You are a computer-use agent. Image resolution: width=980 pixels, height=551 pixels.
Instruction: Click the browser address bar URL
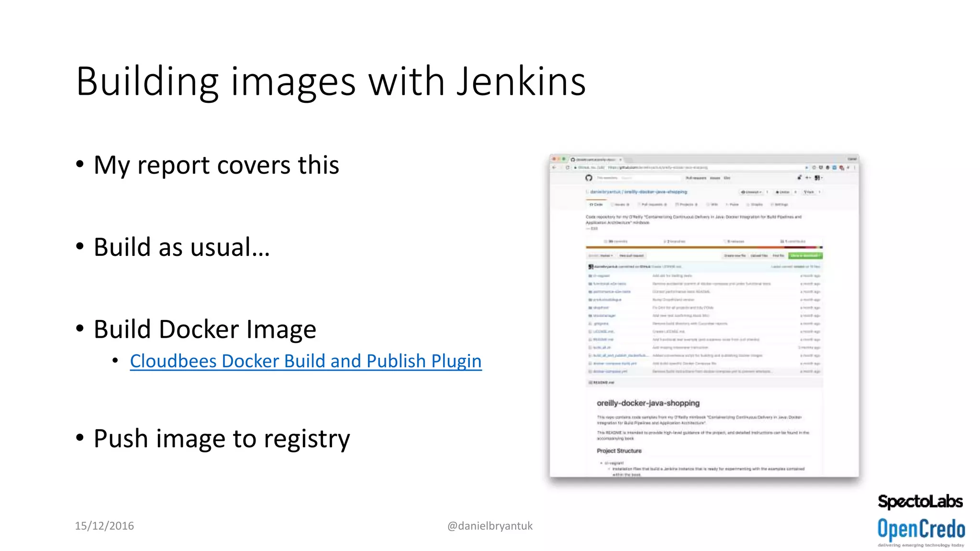tap(657, 167)
